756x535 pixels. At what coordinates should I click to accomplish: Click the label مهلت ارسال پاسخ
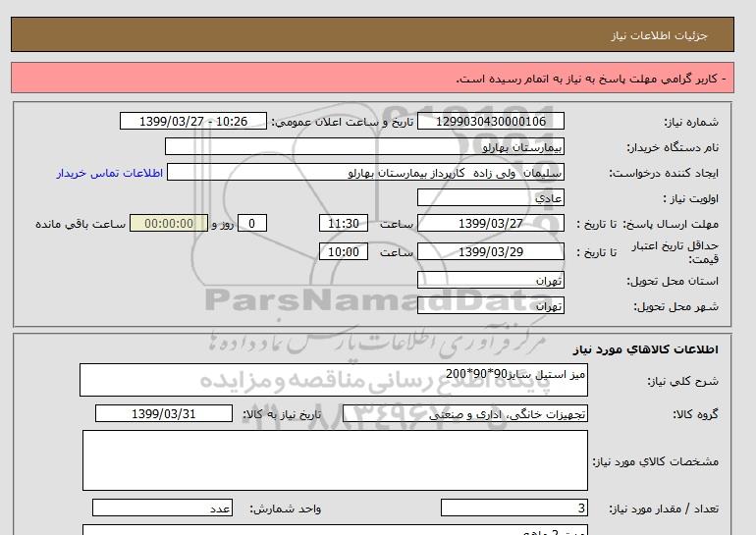pos(671,224)
